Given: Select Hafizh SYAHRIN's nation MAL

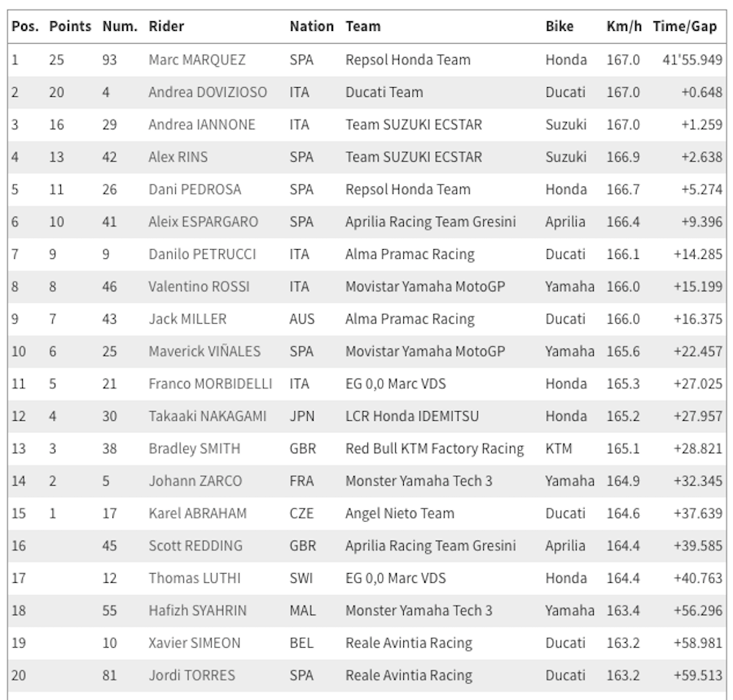Looking at the screenshot, I should (302, 610).
